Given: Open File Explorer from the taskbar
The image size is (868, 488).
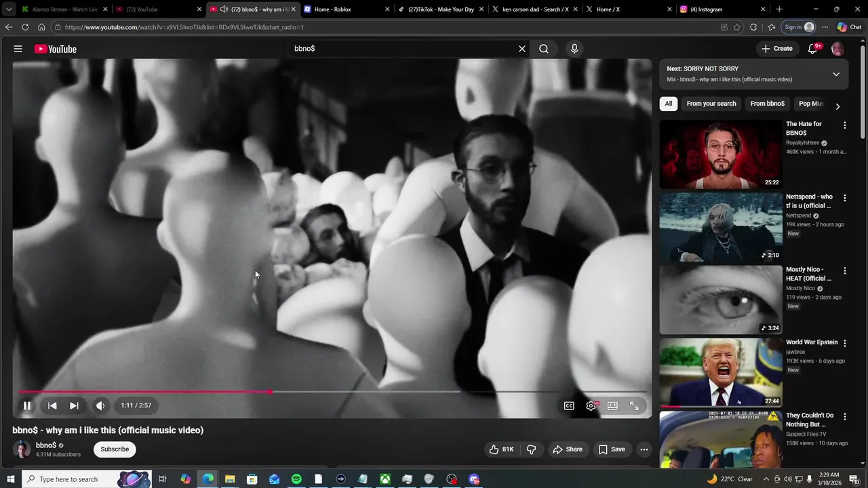Looking at the screenshot, I should (230, 479).
